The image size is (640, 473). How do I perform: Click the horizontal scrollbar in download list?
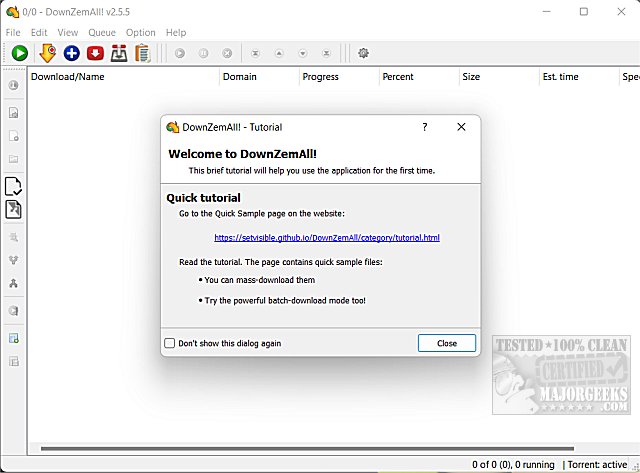(307, 449)
